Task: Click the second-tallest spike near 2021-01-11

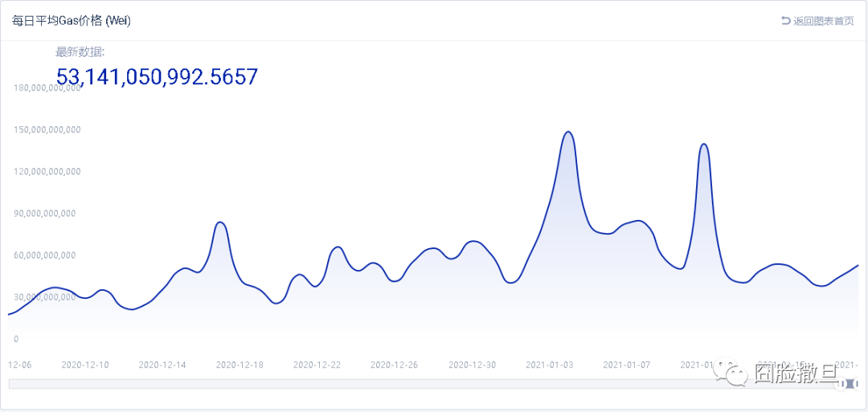Action: [x=704, y=144]
